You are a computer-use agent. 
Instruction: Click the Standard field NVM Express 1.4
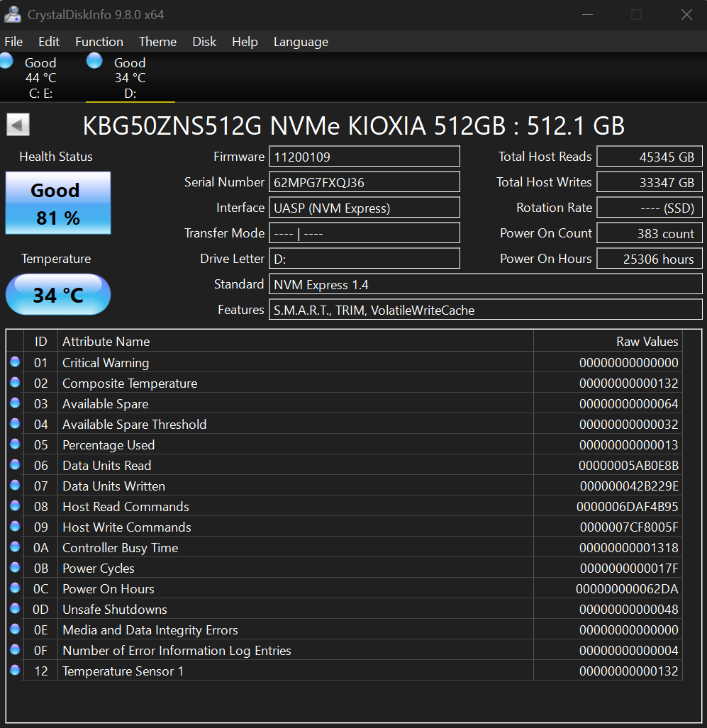(486, 284)
